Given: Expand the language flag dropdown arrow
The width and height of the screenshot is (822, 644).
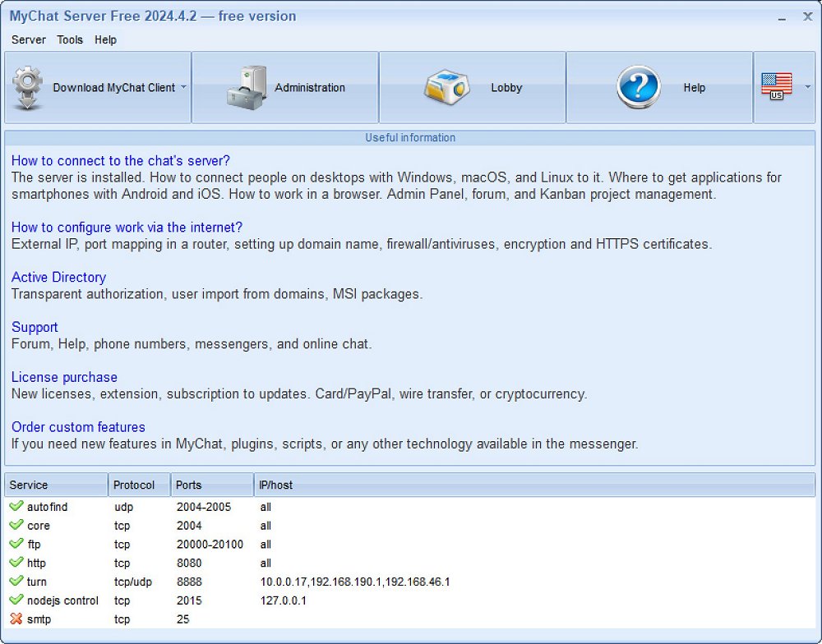Looking at the screenshot, I should [x=807, y=87].
